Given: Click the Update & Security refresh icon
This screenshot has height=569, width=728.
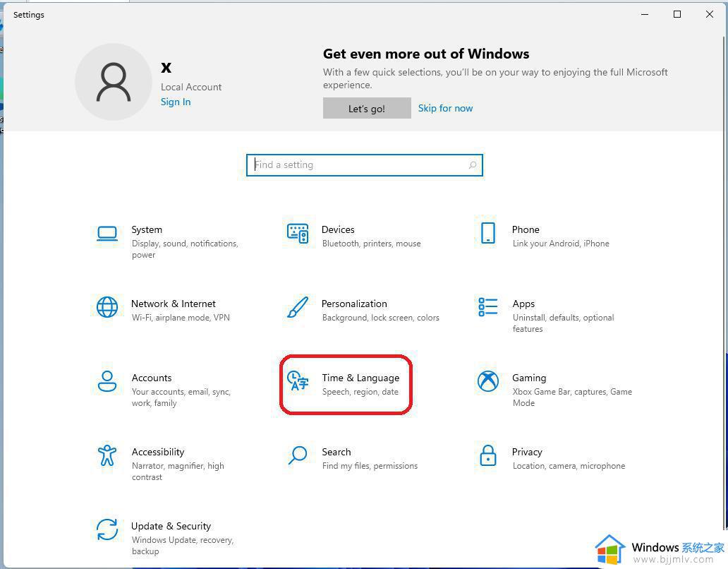Looking at the screenshot, I should (x=107, y=529).
